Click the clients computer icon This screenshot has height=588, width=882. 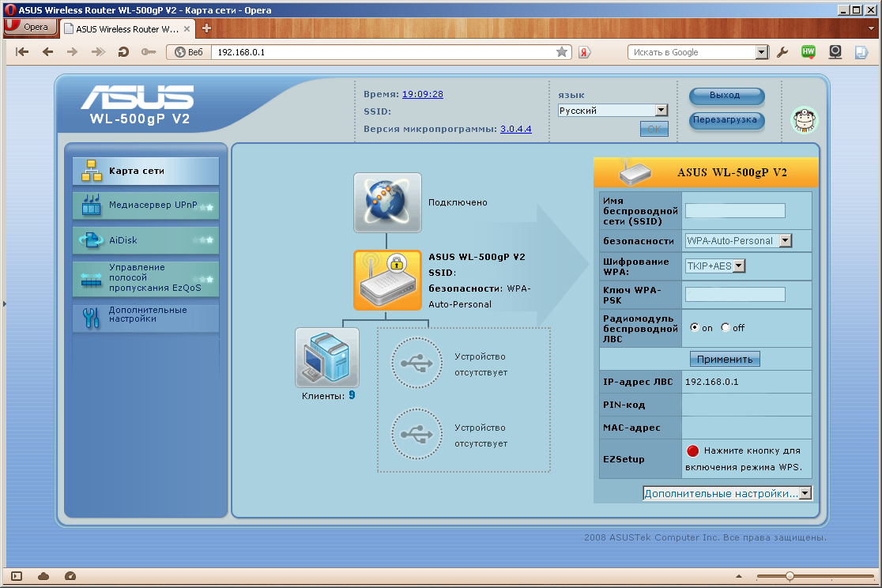(327, 358)
